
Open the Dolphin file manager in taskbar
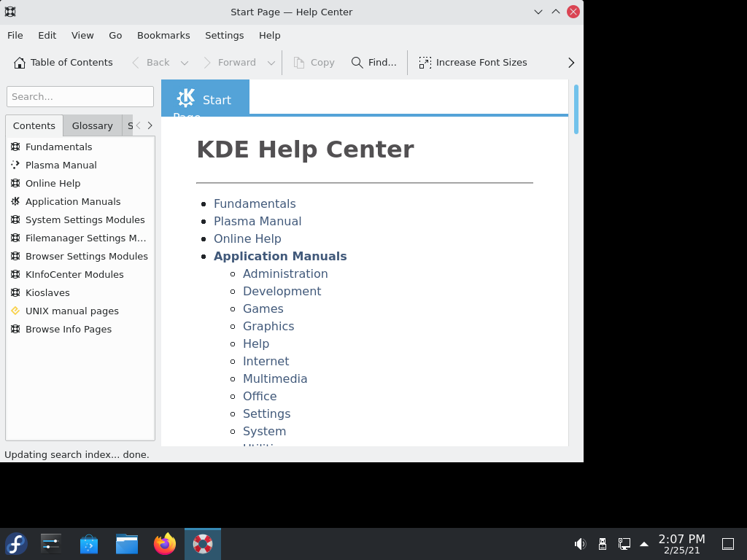(x=127, y=544)
